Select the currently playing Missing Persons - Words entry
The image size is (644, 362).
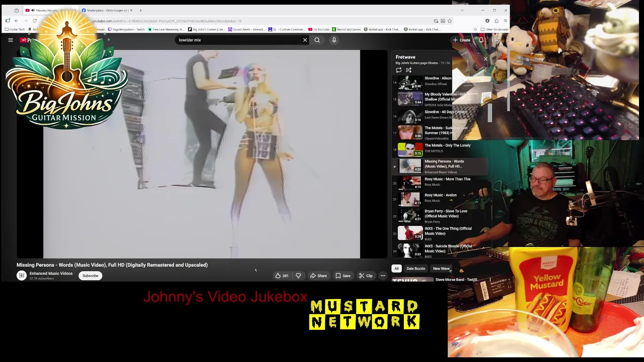click(439, 165)
